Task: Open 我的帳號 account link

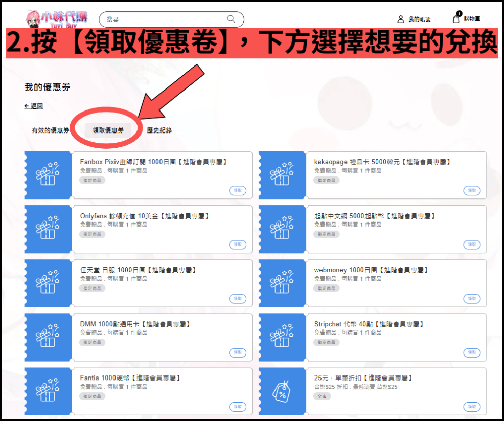Action: pyautogui.click(x=420, y=19)
